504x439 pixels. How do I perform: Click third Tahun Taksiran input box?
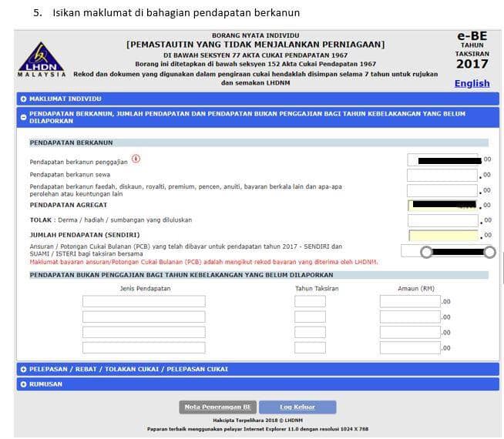[310, 332]
